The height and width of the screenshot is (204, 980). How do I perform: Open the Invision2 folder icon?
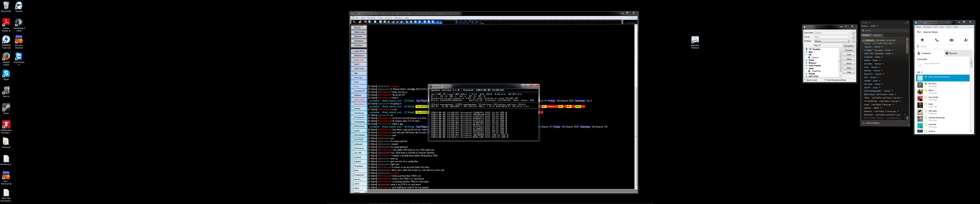[6, 143]
